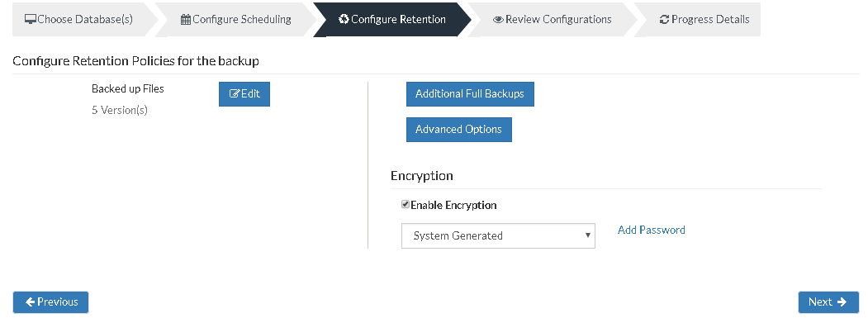Open Additional Full Backups settings

pyautogui.click(x=470, y=94)
